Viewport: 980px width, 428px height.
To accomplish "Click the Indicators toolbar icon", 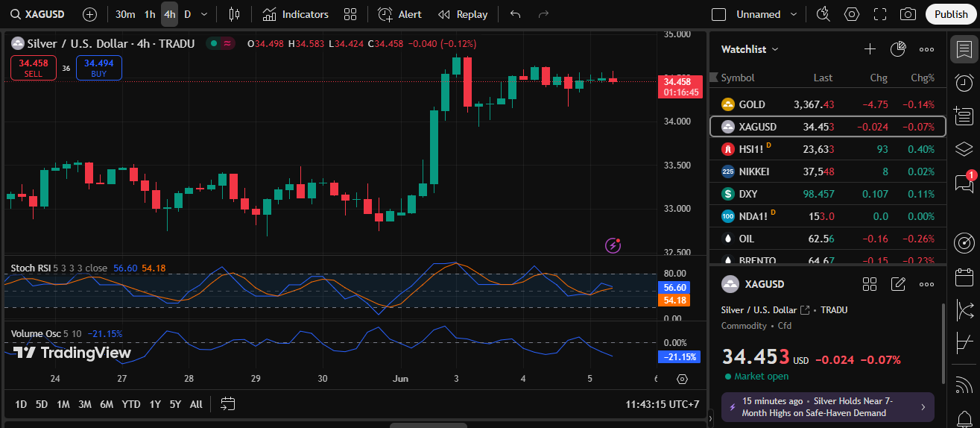I will (x=295, y=14).
